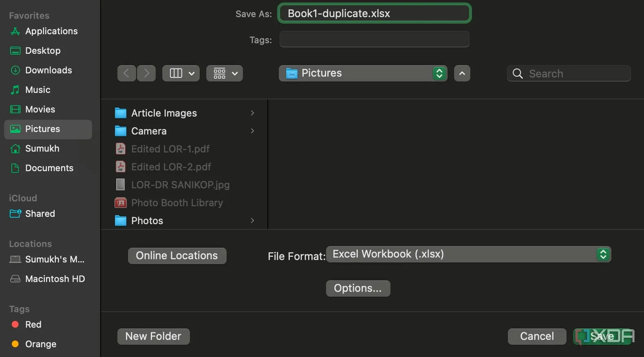Open the column view mode dropdown
Viewport: 644px width, 357px height.
click(x=181, y=73)
